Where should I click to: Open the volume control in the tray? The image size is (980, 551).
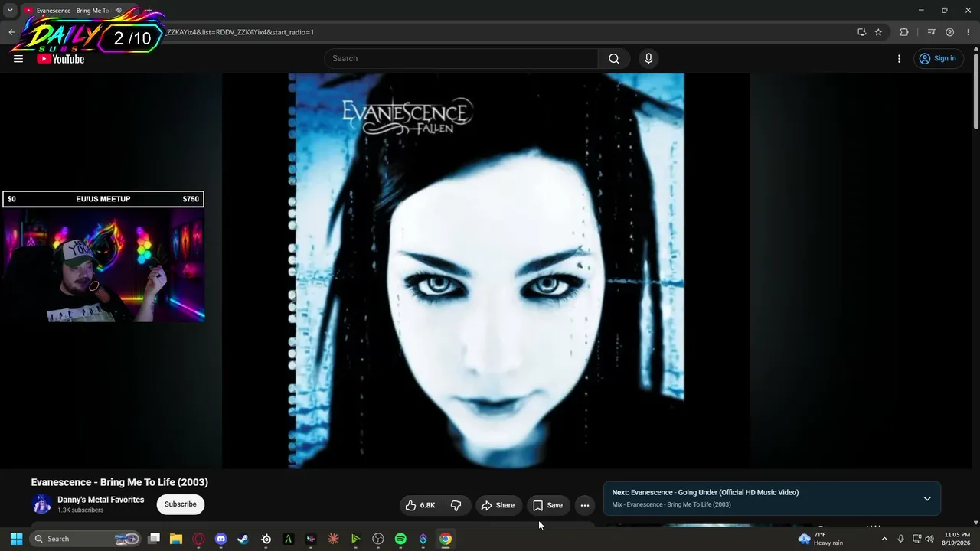[929, 539]
